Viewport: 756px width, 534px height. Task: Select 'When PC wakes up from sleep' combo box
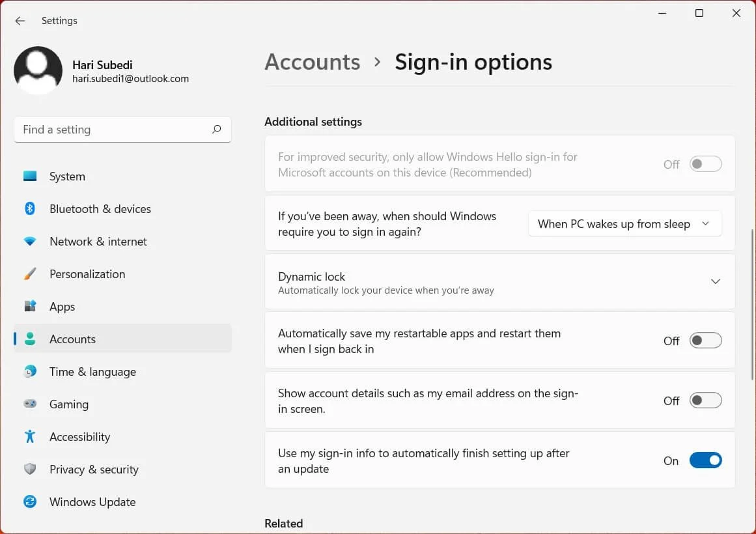tap(624, 223)
